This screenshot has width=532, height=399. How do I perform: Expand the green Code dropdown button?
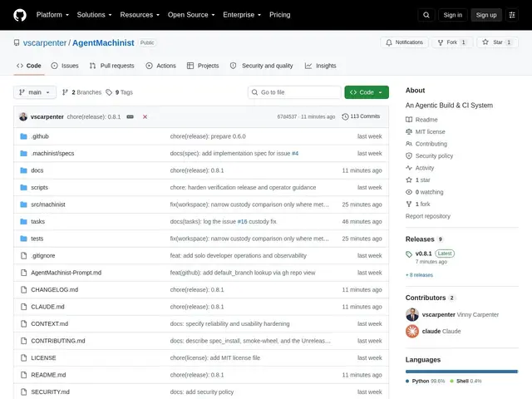coord(367,92)
